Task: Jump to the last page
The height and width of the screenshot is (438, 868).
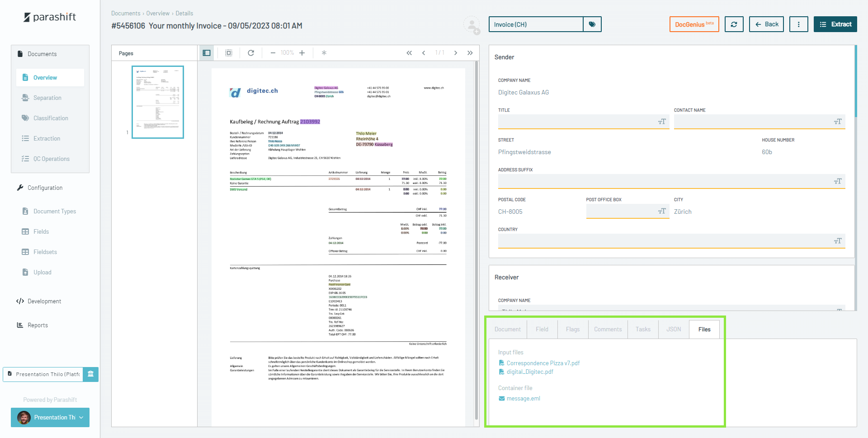Action: pyautogui.click(x=470, y=53)
